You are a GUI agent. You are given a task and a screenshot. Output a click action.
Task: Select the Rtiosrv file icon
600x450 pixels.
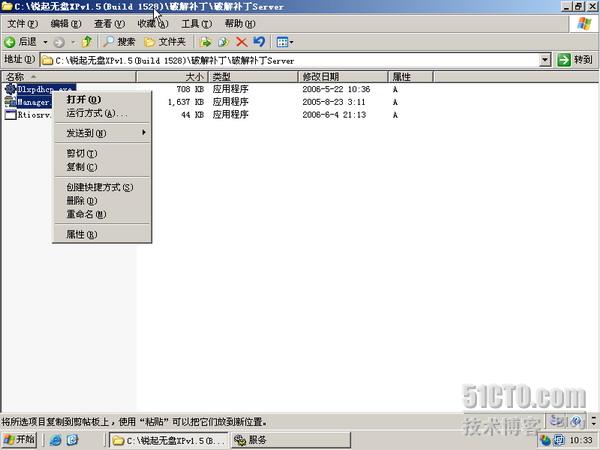click(x=10, y=115)
